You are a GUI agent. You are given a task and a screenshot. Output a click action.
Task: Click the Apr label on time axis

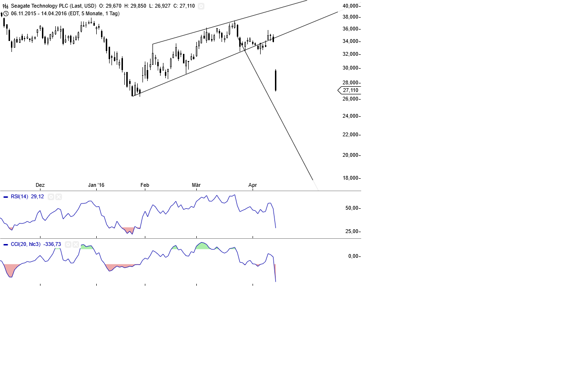point(253,185)
